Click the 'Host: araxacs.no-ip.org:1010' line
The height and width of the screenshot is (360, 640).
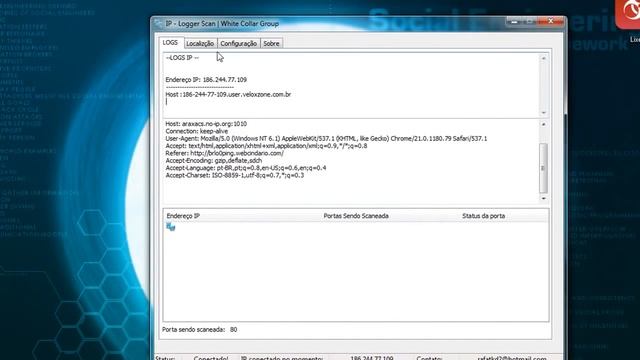206,124
